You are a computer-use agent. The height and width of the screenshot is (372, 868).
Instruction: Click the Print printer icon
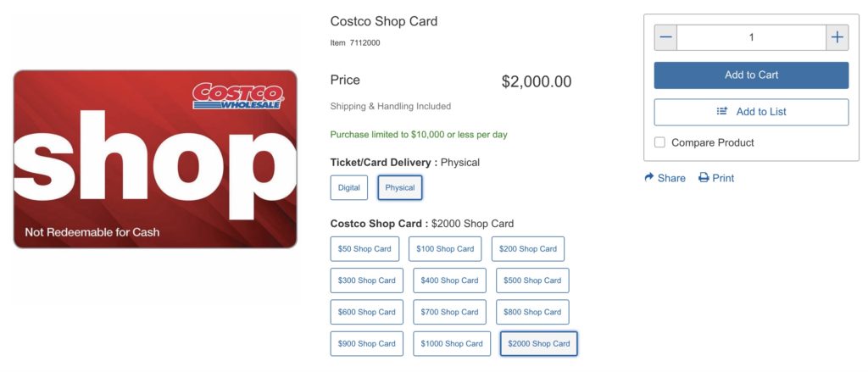point(704,178)
